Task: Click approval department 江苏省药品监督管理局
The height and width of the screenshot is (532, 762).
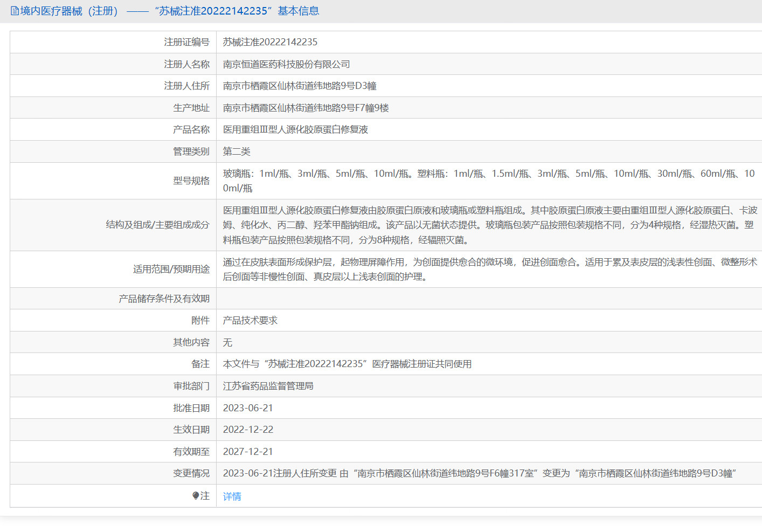Action: point(268,386)
